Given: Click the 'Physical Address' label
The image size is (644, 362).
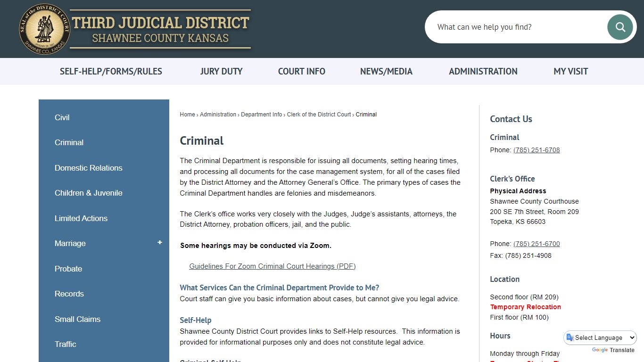Looking at the screenshot, I should click(518, 191).
